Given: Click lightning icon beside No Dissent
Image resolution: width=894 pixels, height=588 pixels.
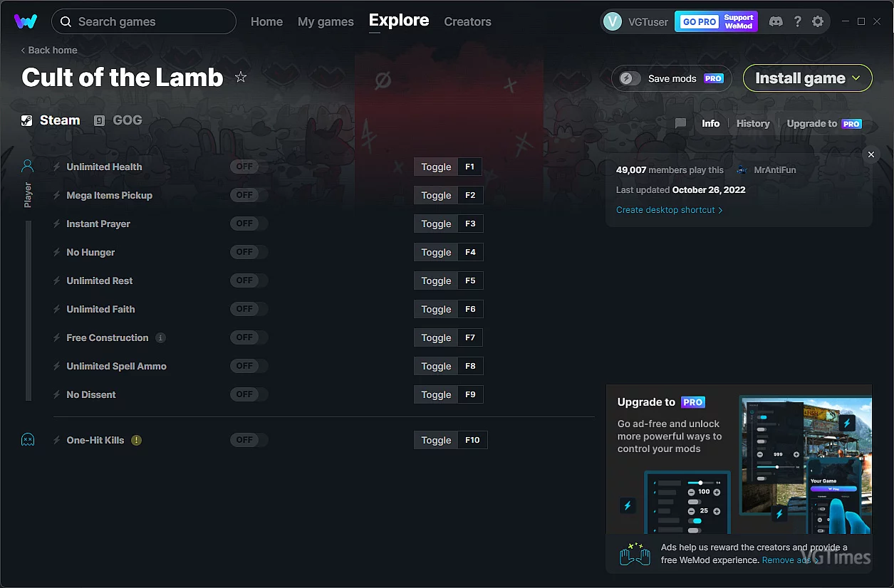Looking at the screenshot, I should pos(57,394).
